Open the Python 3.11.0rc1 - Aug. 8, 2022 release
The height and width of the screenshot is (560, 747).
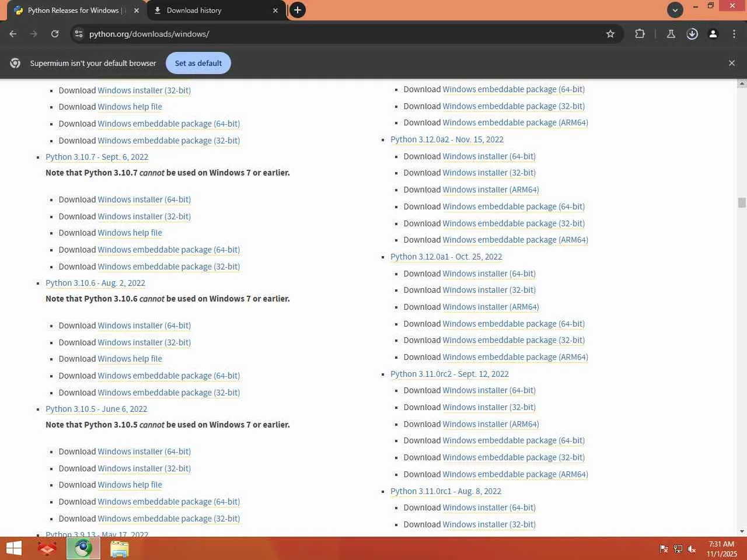(x=446, y=491)
